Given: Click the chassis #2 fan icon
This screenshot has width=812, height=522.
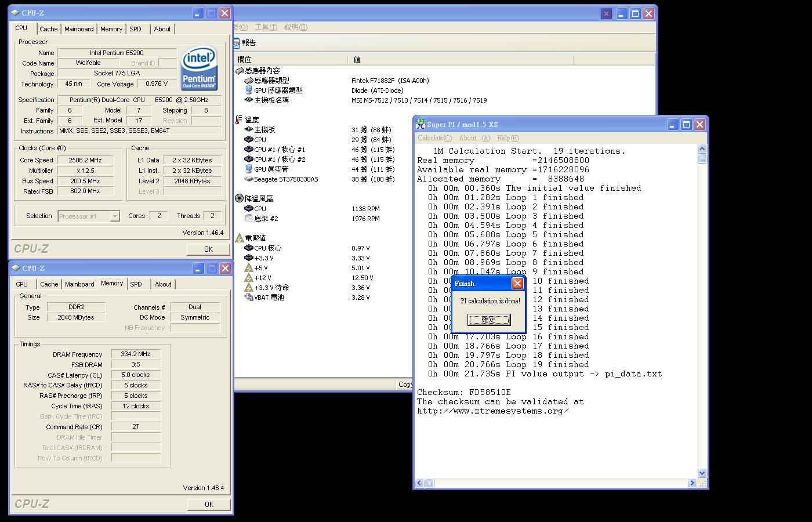Looking at the screenshot, I should click(x=249, y=218).
